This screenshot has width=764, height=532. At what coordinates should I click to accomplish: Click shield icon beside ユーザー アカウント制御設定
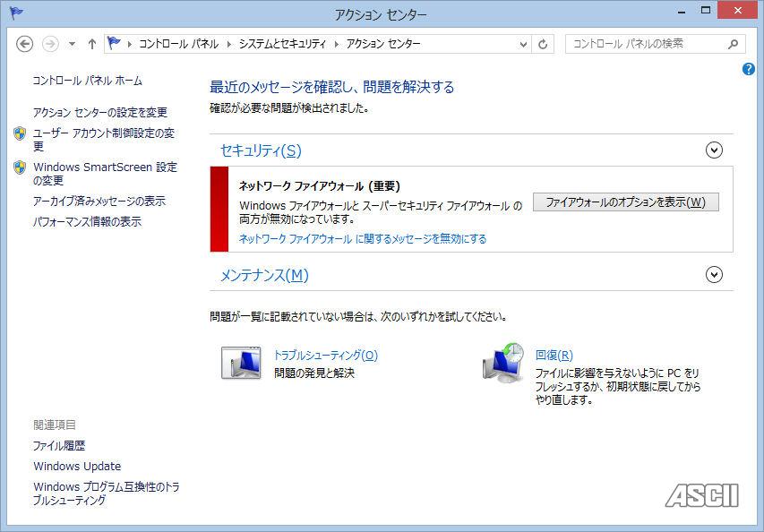(x=20, y=133)
